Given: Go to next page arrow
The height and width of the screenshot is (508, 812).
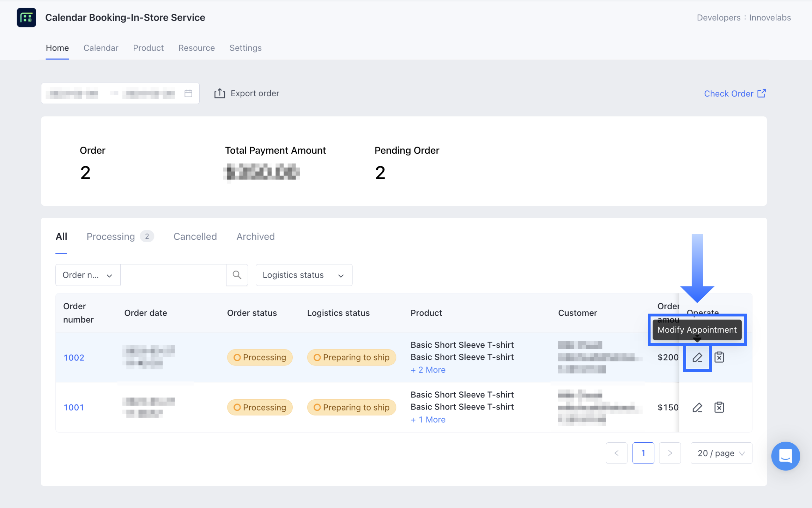Looking at the screenshot, I should click(x=669, y=453).
